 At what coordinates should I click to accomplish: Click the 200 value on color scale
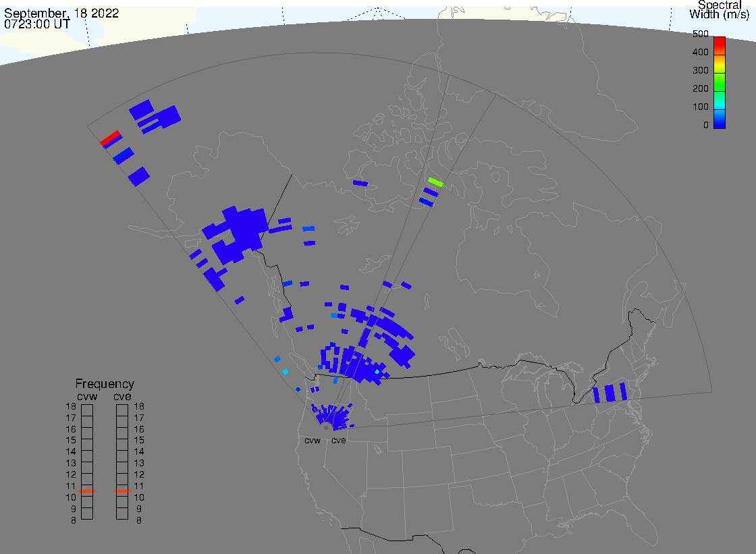point(701,88)
